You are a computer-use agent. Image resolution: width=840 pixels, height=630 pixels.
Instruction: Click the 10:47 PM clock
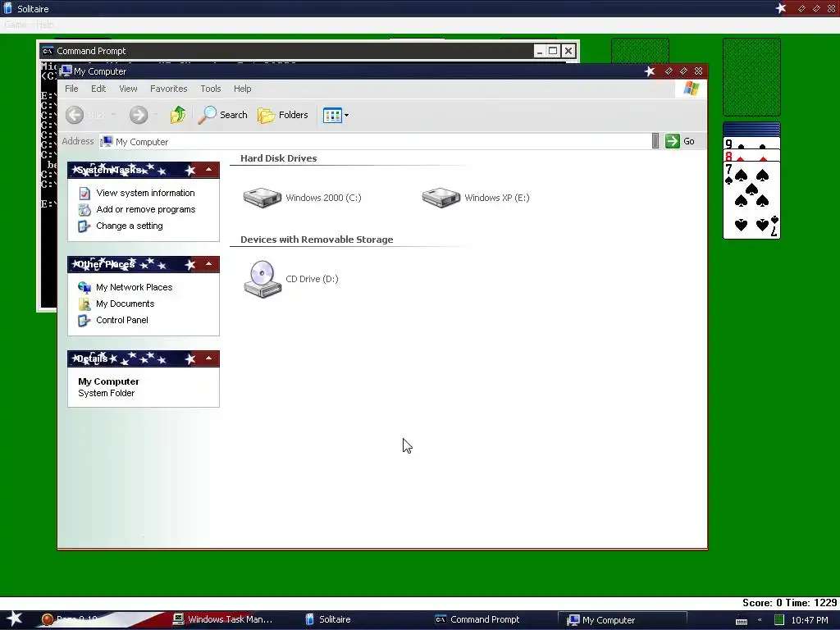[810, 620]
